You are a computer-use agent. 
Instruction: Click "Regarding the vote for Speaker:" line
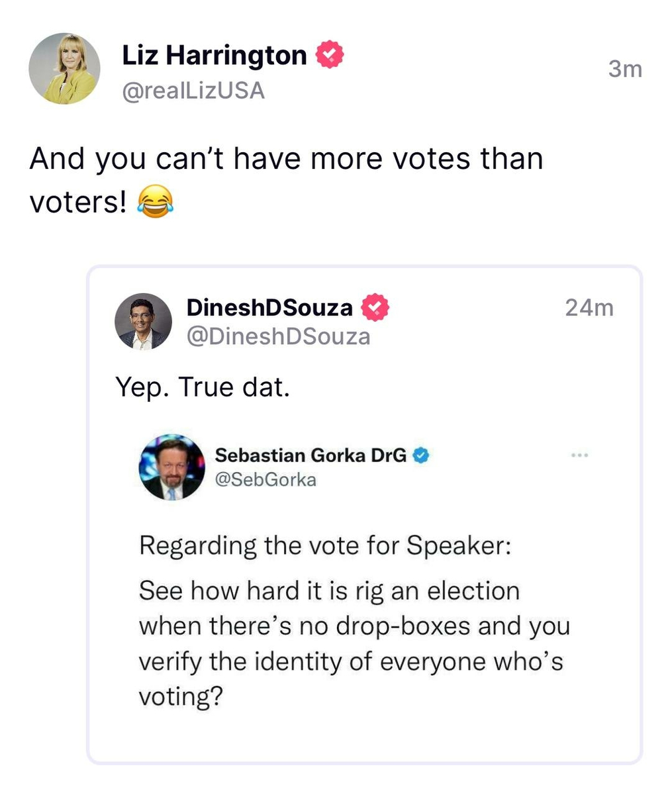pyautogui.click(x=325, y=546)
